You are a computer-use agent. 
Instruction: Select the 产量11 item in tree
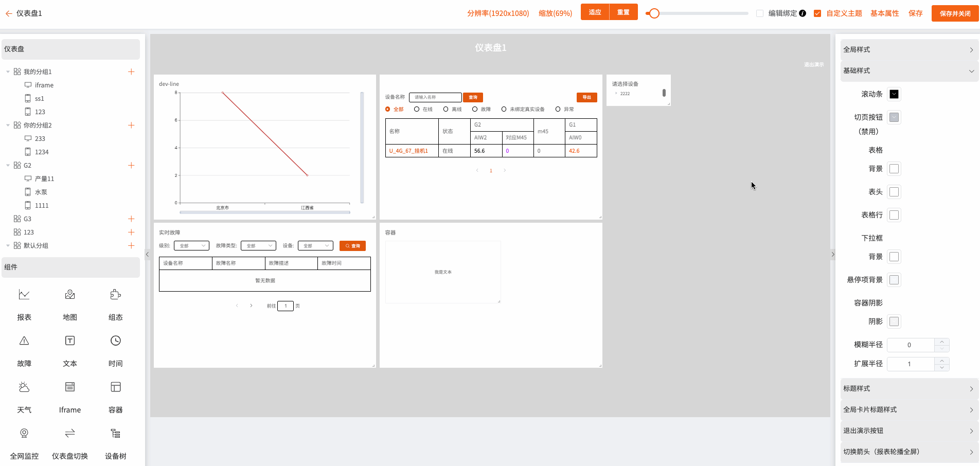click(44, 178)
